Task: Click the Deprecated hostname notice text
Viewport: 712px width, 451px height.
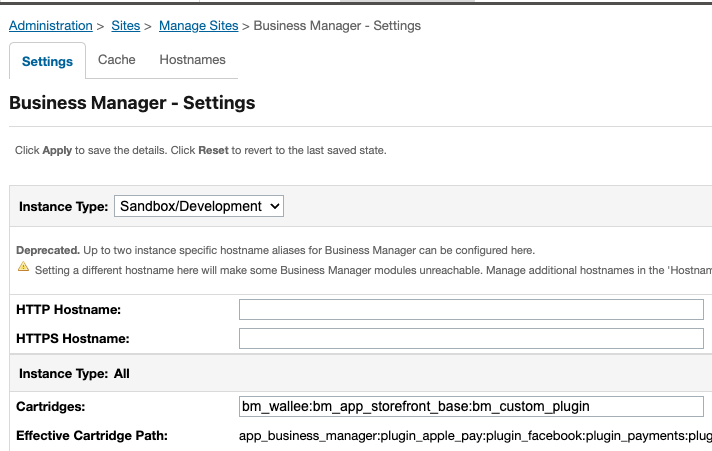Action: [275, 250]
